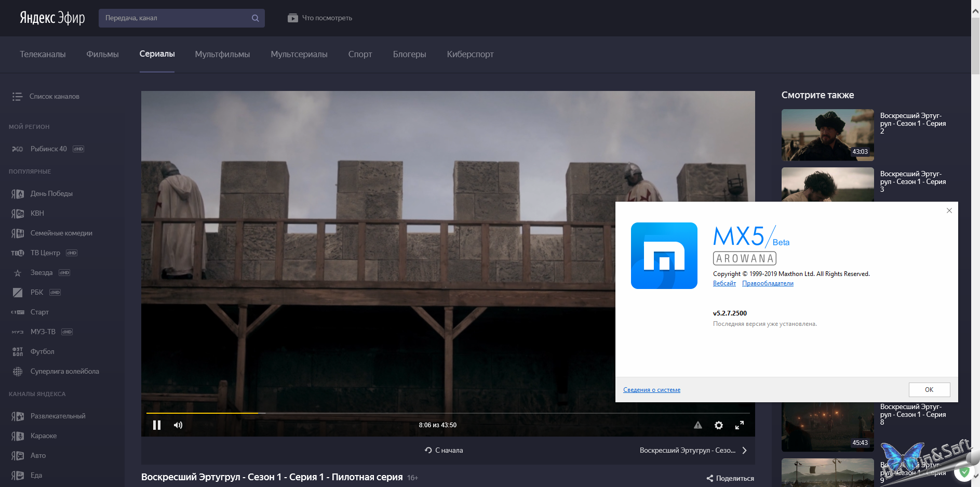The height and width of the screenshot is (487, 980).
Task: Select the Старт channel icon
Action: point(18,312)
